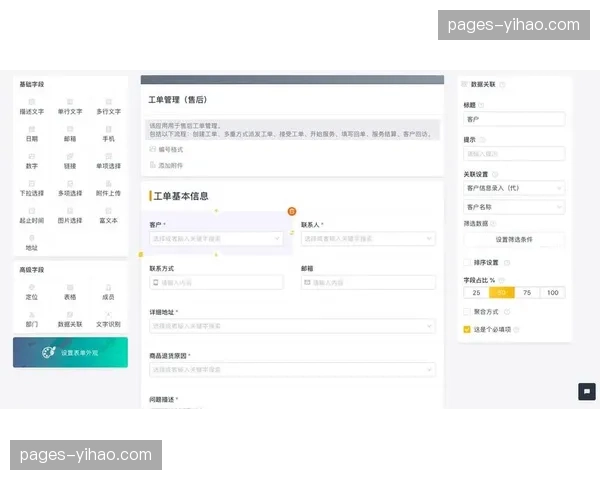The height and width of the screenshot is (480, 600).
Task: Delete the selected 客户 field via orange icon
Action: click(292, 211)
